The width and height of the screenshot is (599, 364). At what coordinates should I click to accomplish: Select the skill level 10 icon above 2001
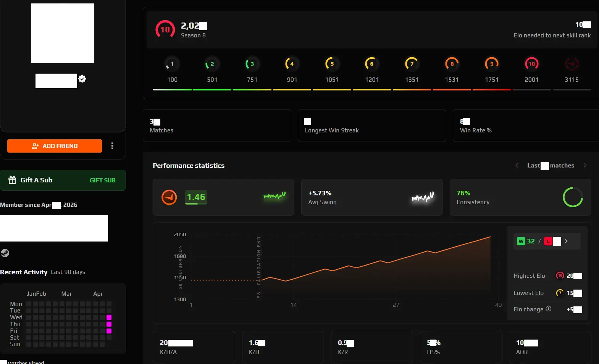click(x=531, y=64)
